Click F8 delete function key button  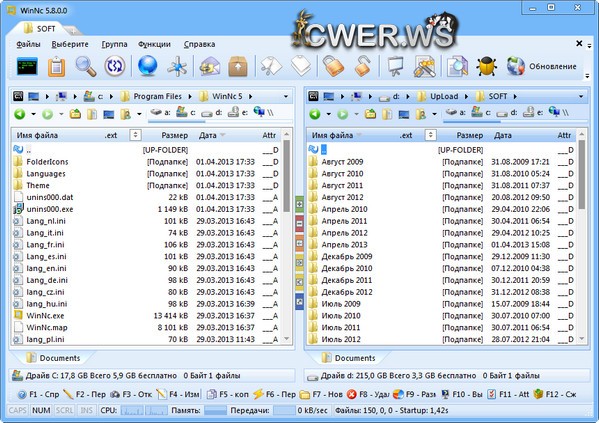click(x=367, y=394)
